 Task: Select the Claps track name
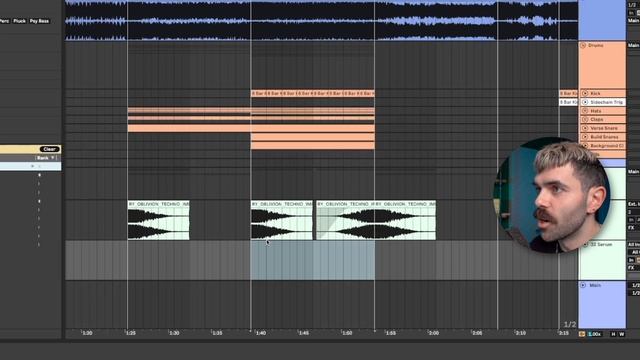click(597, 119)
